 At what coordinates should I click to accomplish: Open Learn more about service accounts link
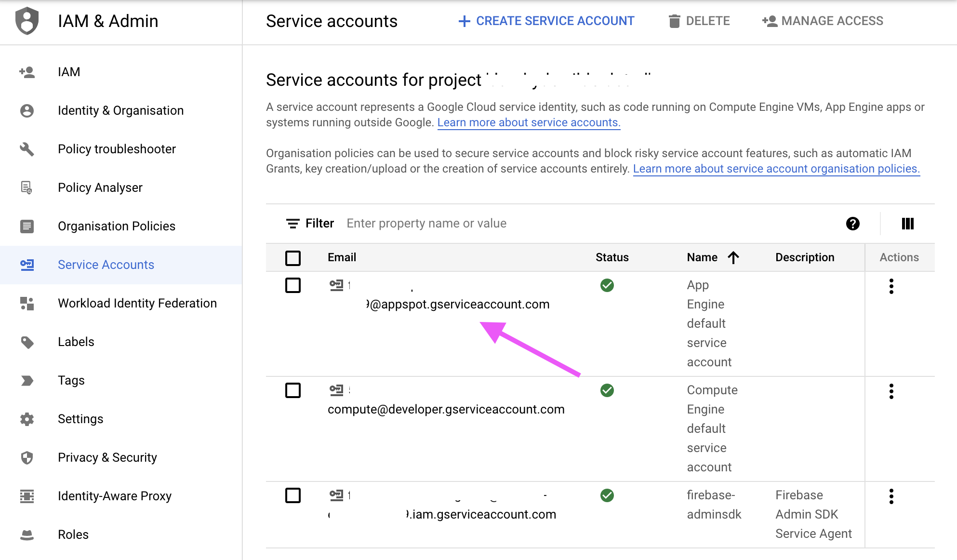(528, 122)
